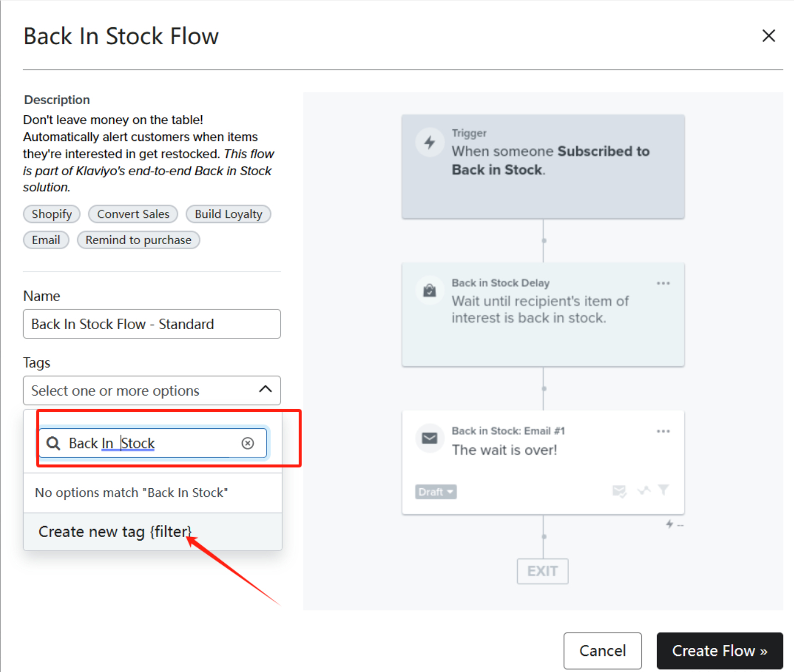Click the 'Tags' field label
794x672 pixels.
(37, 362)
